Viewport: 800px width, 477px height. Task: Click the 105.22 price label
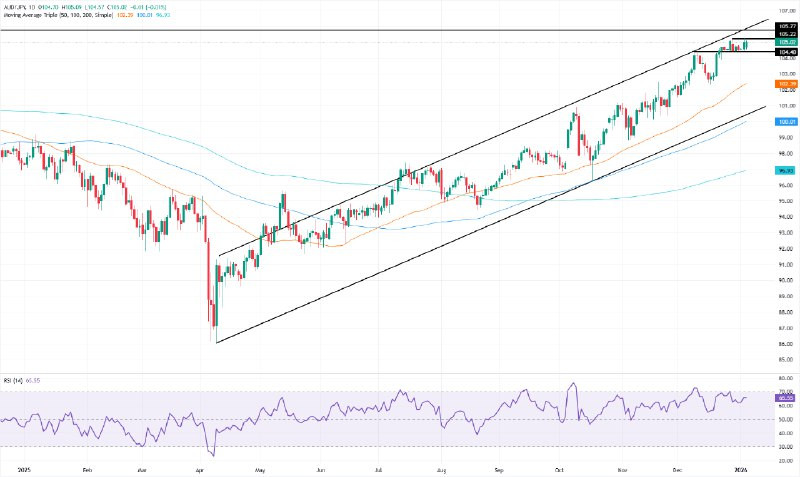pyautogui.click(x=785, y=33)
